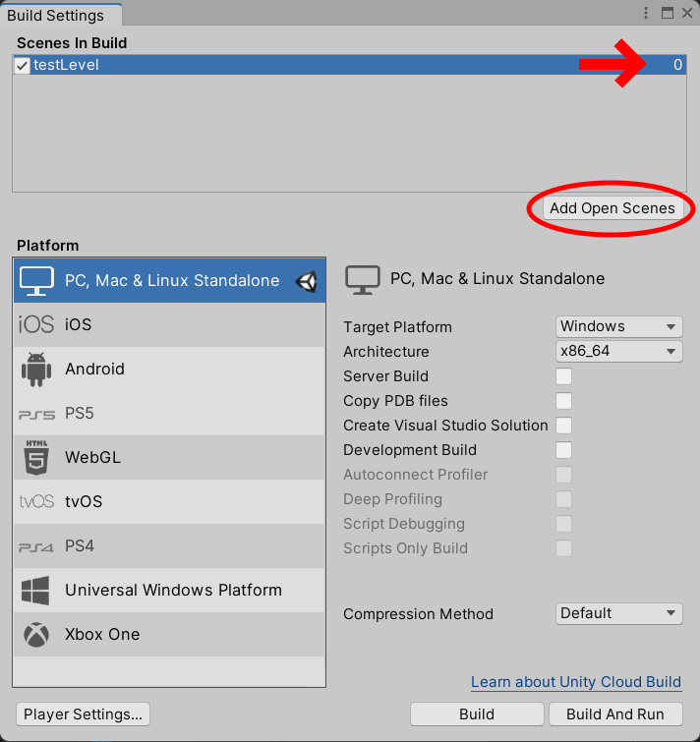Click the PS5 logo icon
Viewport: 700px width, 742px height.
pyautogui.click(x=36, y=415)
